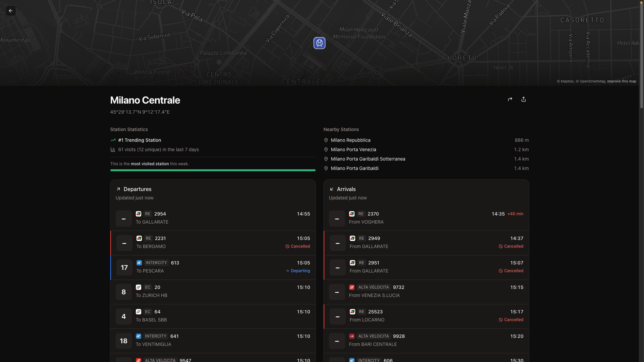Click the Italo logo on Alta Velocita 9928

tap(353, 336)
